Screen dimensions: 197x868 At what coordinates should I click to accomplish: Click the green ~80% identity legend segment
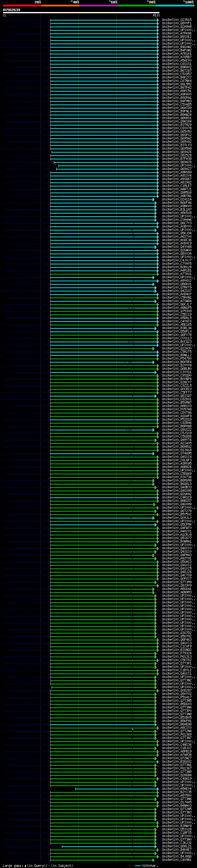[x=136, y=6]
